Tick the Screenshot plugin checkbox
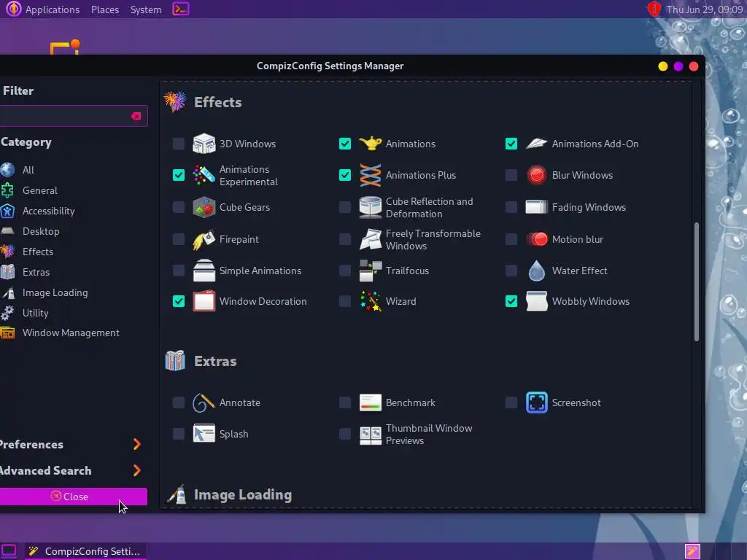Screen dimensions: 747x560 511,402
